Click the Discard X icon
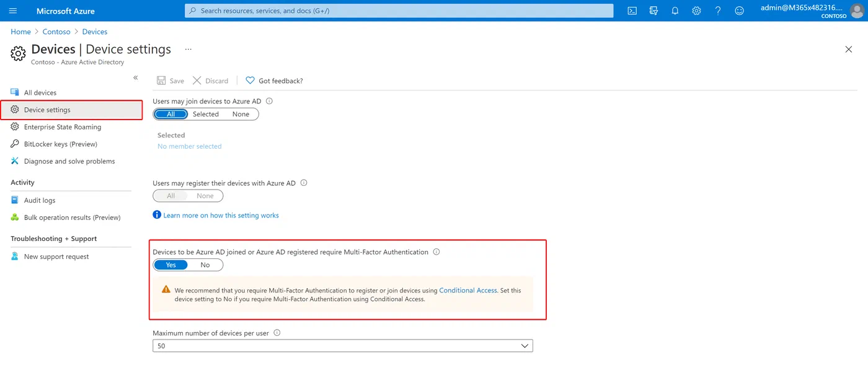The width and height of the screenshot is (868, 373). (x=197, y=81)
